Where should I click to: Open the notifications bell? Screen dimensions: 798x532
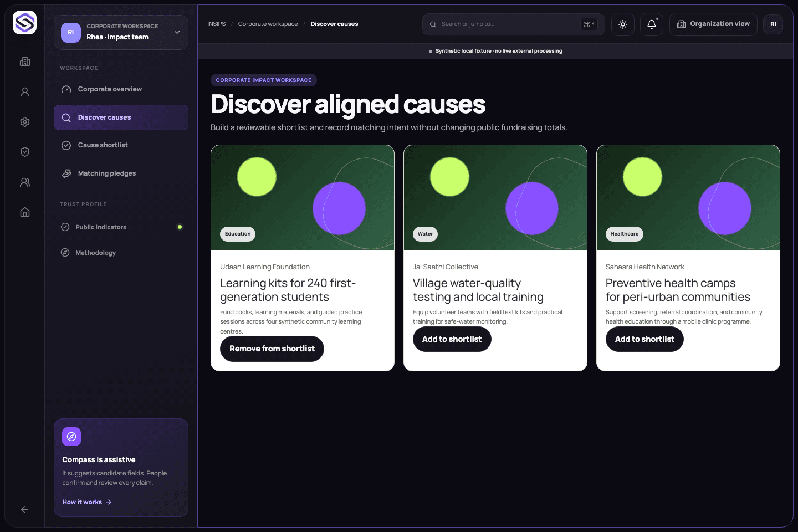(652, 24)
